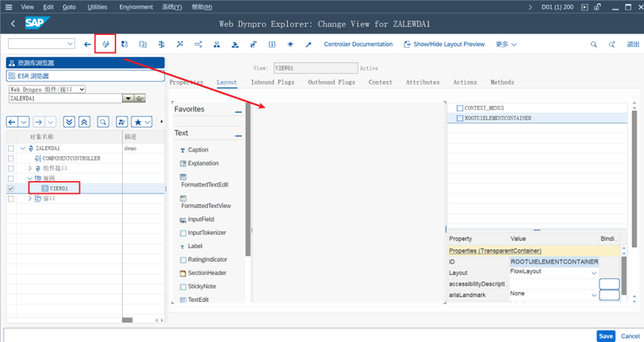This screenshot has height=342, width=644.
Task: Switch to the Outbound Plugs tab
Action: pyautogui.click(x=331, y=82)
